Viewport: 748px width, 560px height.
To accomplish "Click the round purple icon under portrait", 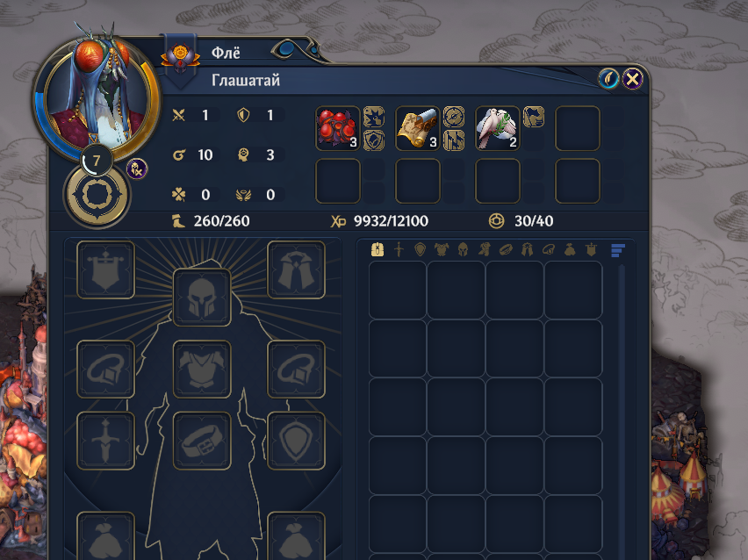I will pos(137,169).
